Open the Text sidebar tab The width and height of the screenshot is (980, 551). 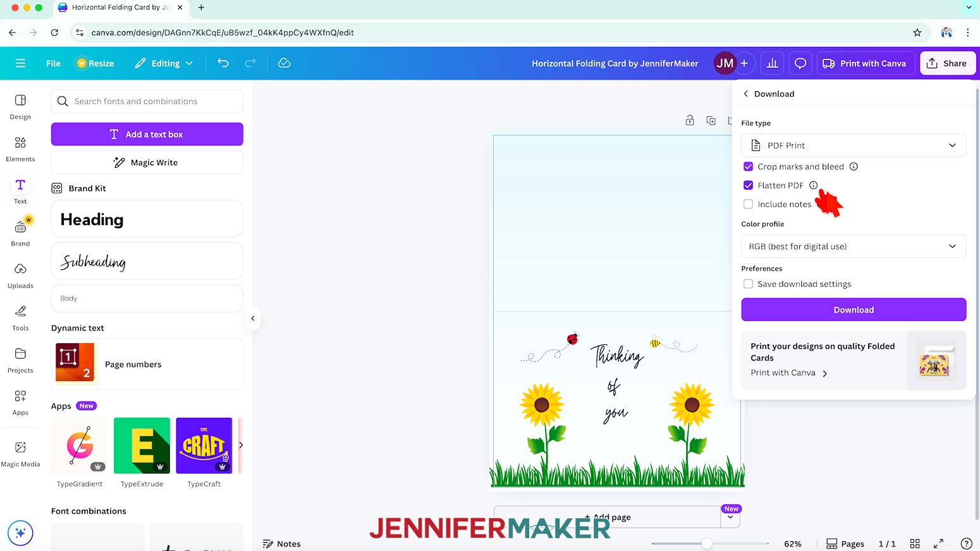coord(20,191)
